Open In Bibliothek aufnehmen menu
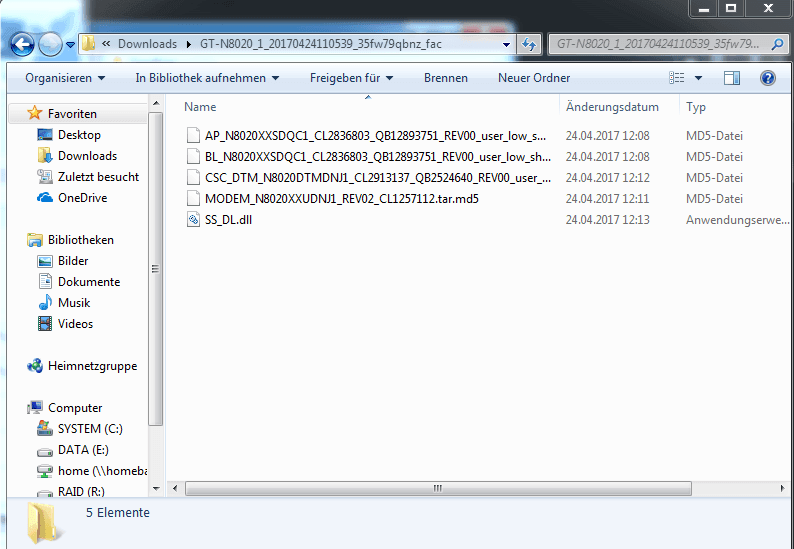 [x=207, y=78]
